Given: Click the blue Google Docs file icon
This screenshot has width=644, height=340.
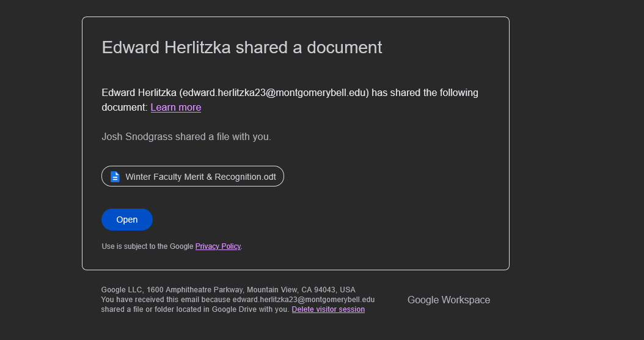Looking at the screenshot, I should tap(115, 177).
